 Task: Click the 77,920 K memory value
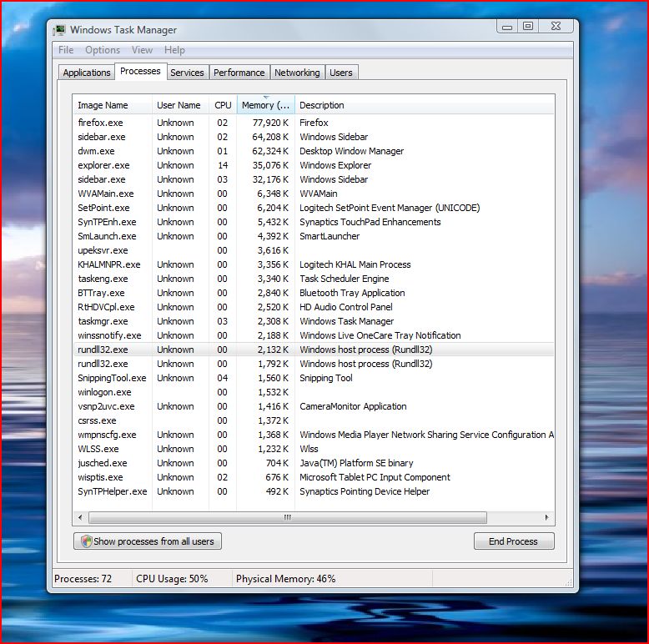270,123
